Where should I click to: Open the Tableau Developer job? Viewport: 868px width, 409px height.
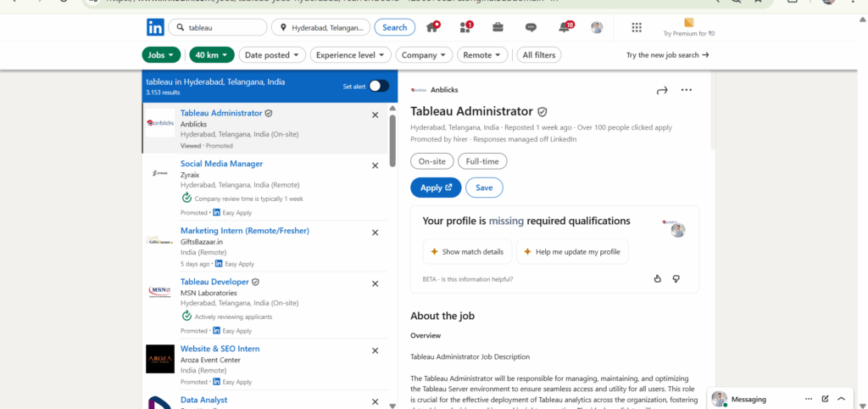tap(214, 282)
